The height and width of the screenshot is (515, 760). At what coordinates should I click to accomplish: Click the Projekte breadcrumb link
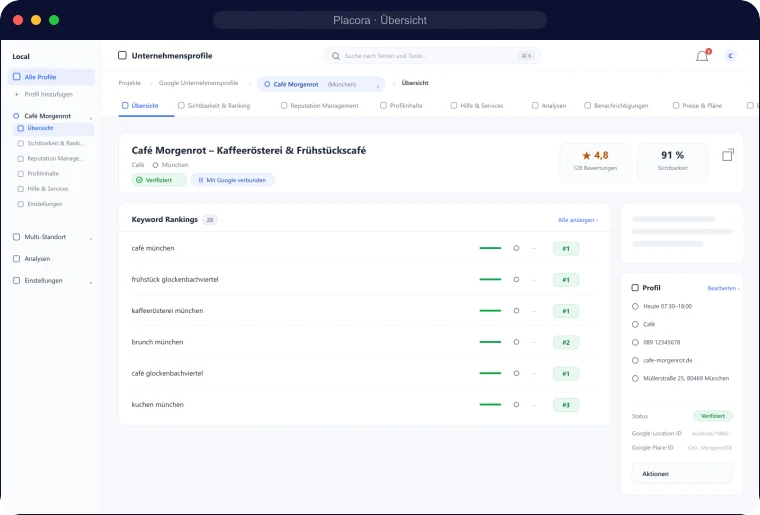129,83
